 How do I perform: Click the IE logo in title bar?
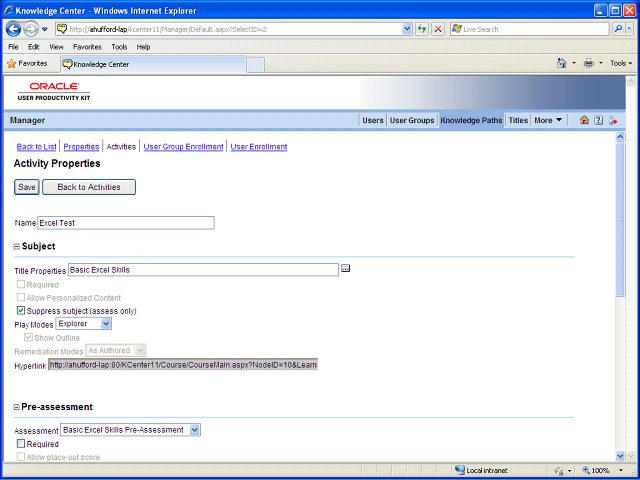click(9, 11)
